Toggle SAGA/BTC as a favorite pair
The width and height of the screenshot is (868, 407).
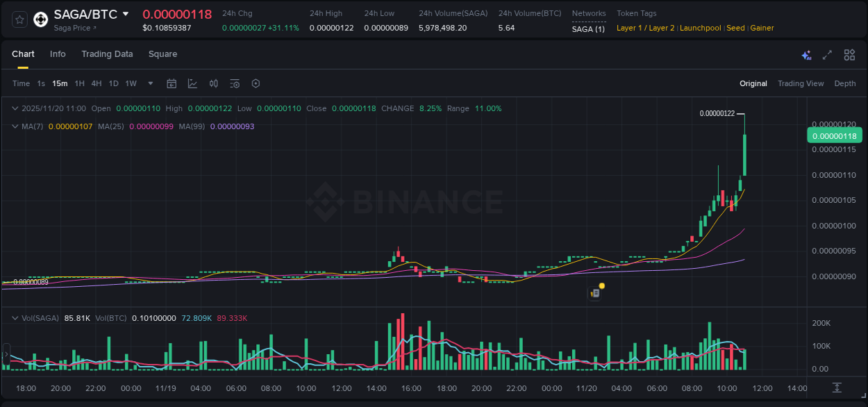(x=19, y=19)
